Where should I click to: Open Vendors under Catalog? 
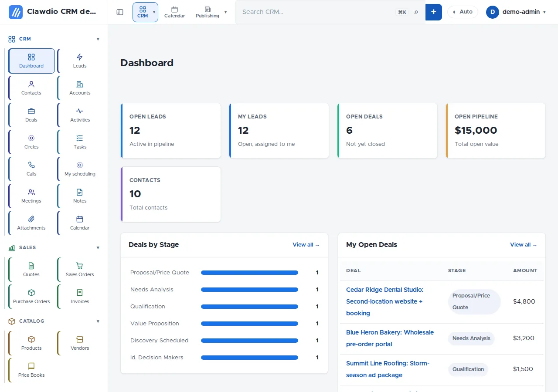pos(80,343)
